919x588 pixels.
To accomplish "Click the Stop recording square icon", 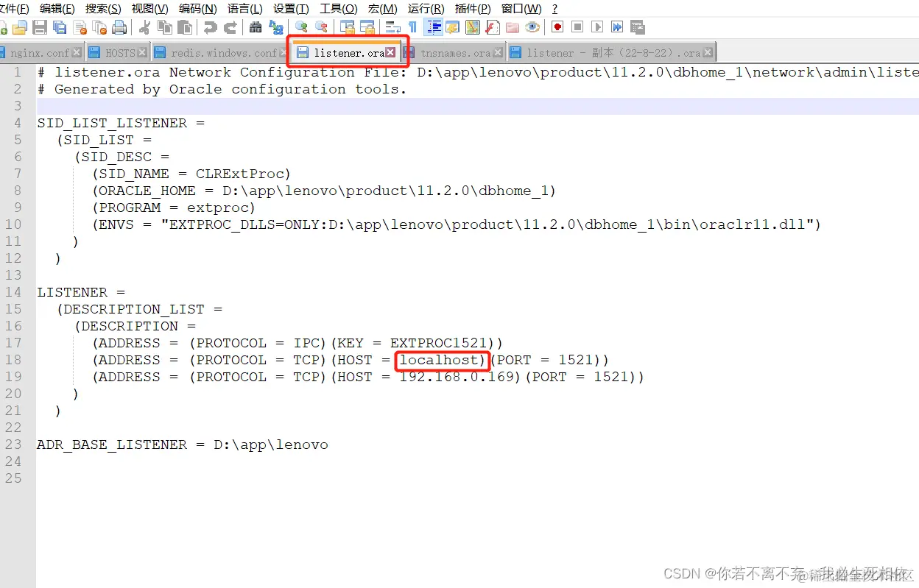I will click(577, 27).
